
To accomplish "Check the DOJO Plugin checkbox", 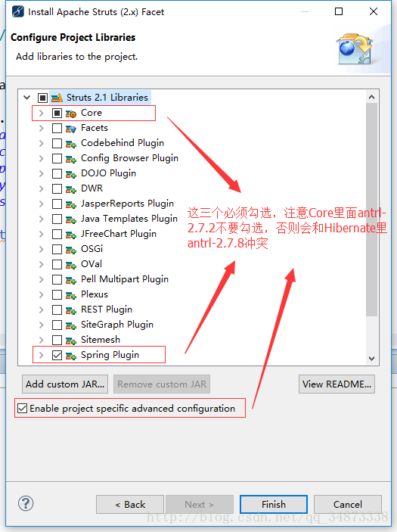I will [57, 173].
